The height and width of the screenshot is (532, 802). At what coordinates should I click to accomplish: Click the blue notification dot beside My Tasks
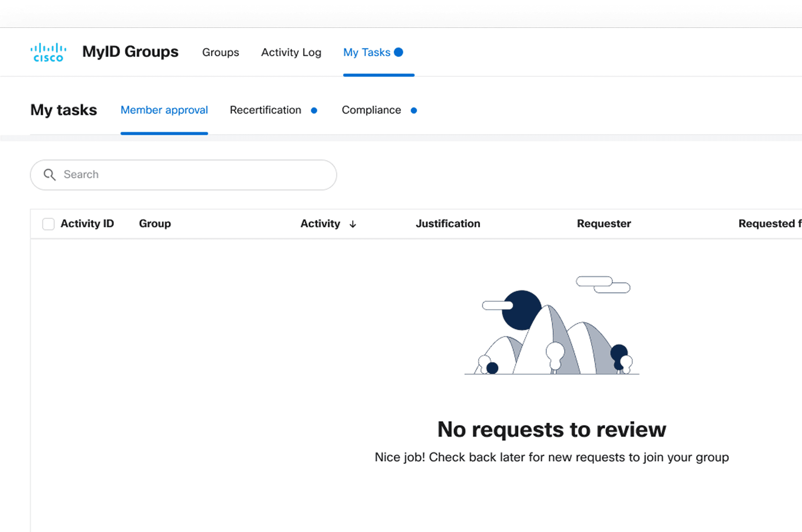click(x=398, y=52)
